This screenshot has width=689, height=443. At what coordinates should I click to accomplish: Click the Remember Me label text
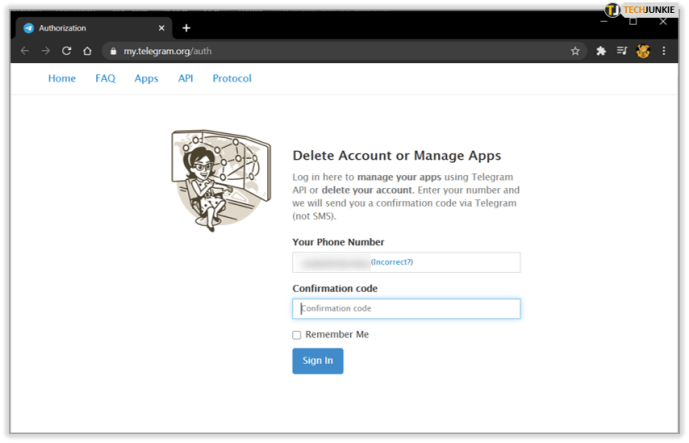click(x=337, y=335)
